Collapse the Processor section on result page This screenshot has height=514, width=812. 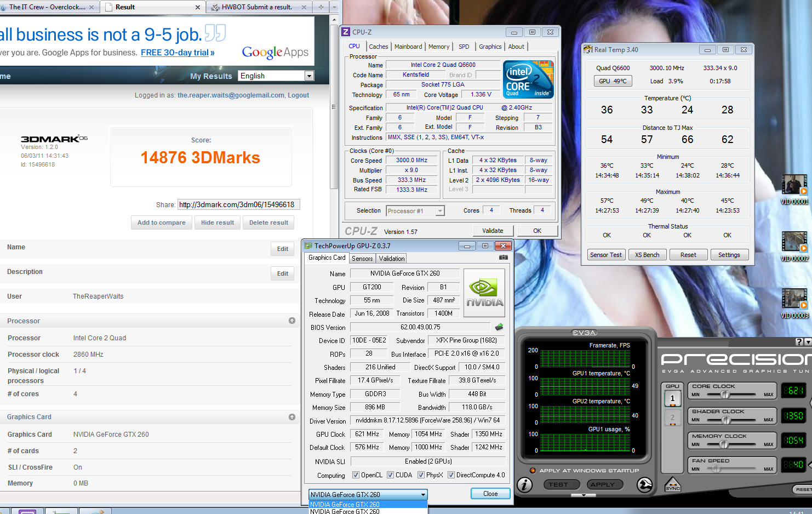coord(292,321)
